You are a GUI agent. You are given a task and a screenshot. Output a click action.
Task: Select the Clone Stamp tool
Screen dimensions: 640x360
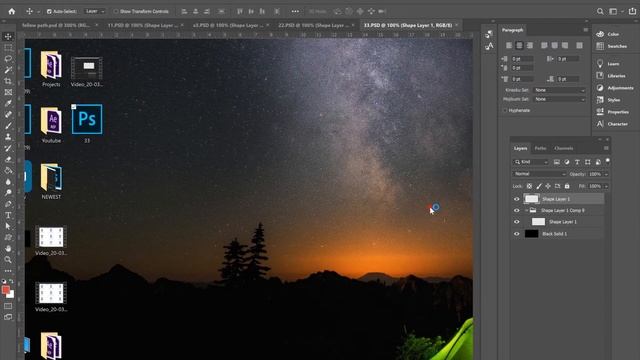tap(8, 137)
